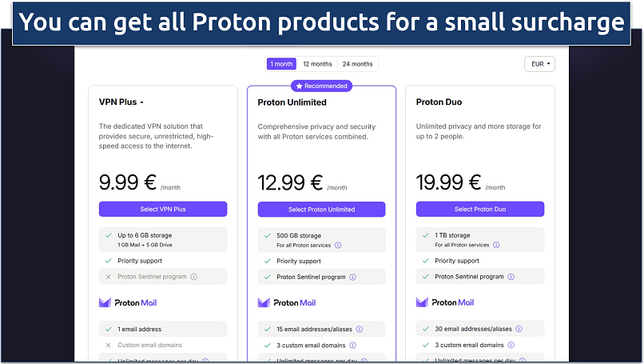Click Proton Mail logo in Proton Unlimited column

(x=287, y=302)
